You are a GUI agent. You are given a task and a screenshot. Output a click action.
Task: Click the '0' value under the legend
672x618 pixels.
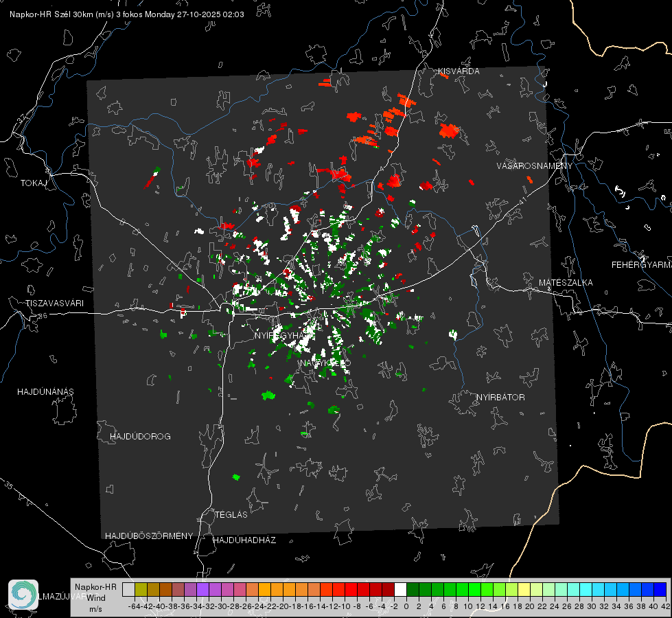[x=406, y=606]
